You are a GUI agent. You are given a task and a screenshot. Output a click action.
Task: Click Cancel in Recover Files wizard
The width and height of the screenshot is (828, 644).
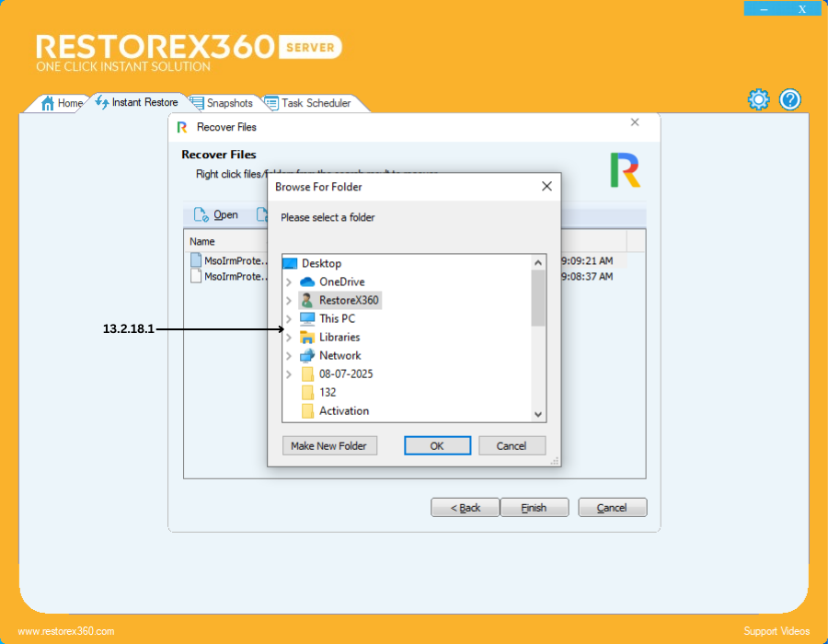[612, 507]
